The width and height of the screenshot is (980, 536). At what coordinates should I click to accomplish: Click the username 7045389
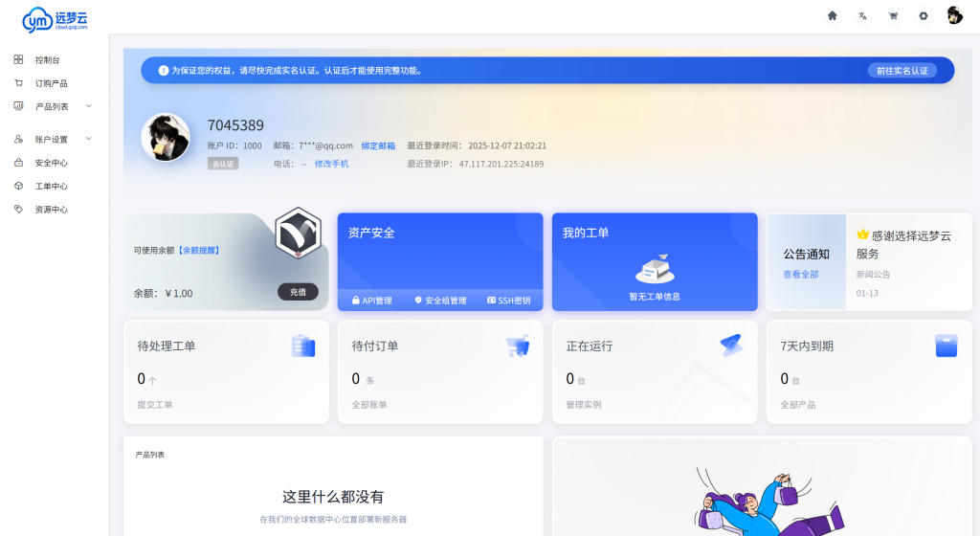tap(235, 125)
